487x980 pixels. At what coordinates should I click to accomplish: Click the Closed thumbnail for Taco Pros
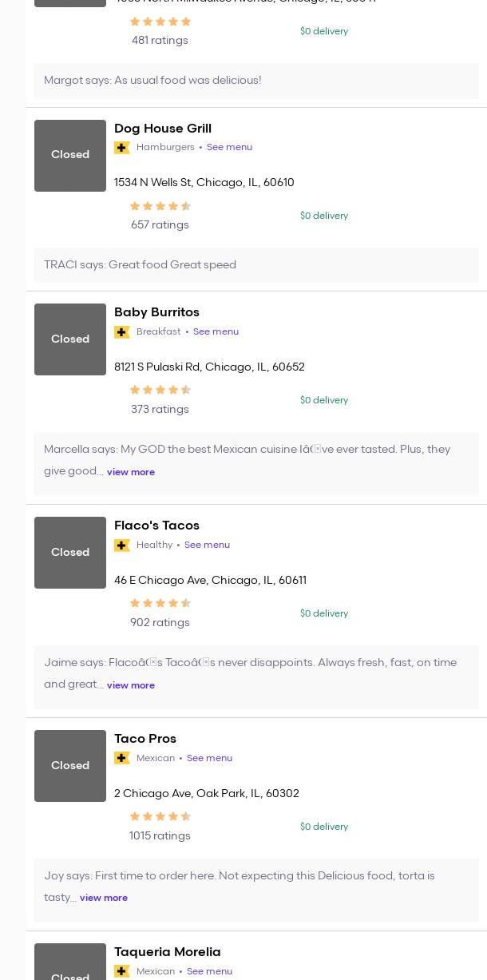[x=70, y=766]
